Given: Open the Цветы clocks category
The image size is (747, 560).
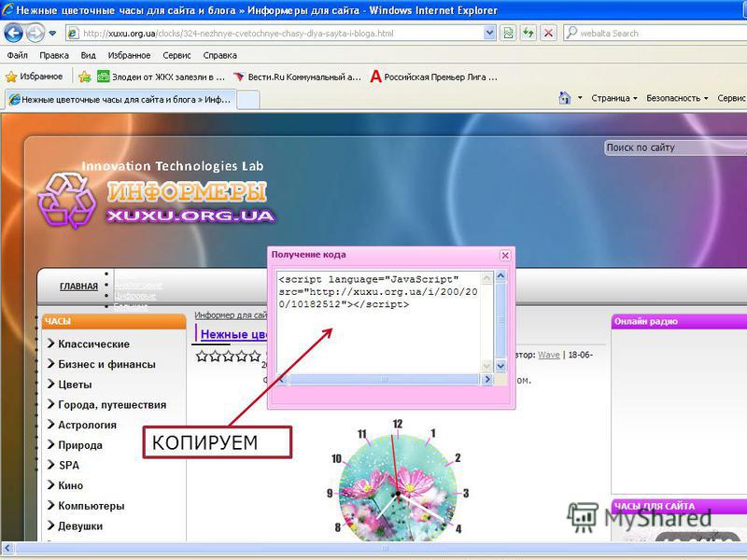Looking at the screenshot, I should point(75,385).
